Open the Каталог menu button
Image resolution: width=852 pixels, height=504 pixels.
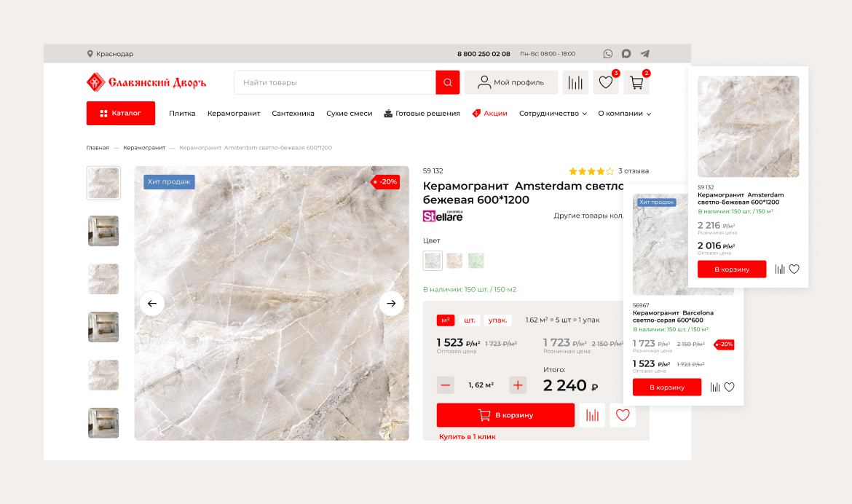tap(121, 113)
